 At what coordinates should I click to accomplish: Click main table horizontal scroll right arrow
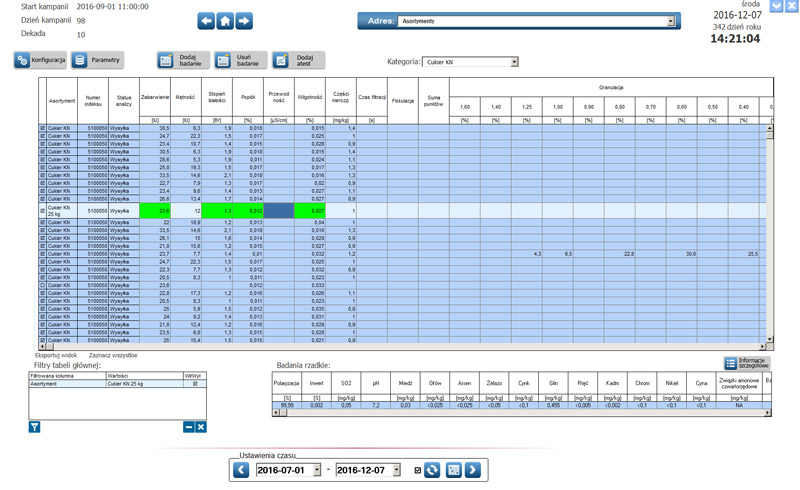762,347
